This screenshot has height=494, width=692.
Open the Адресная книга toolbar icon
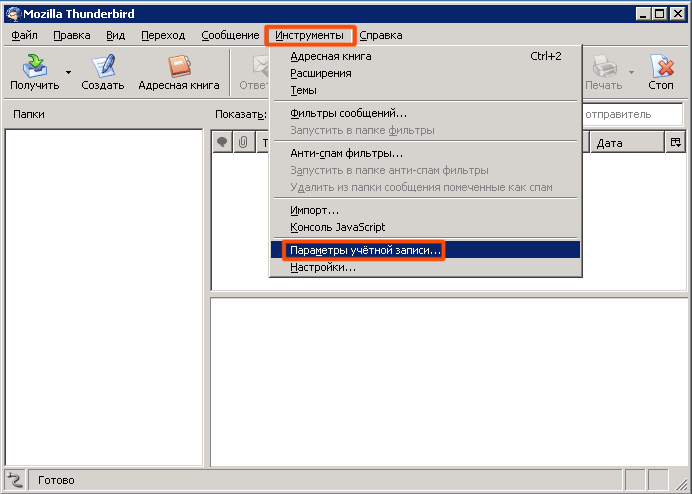coord(179,66)
